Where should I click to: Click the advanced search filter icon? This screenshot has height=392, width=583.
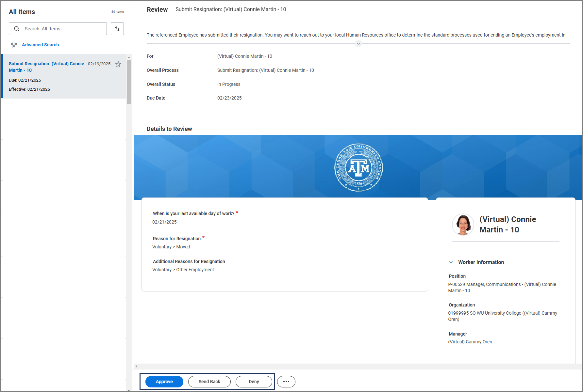(14, 45)
